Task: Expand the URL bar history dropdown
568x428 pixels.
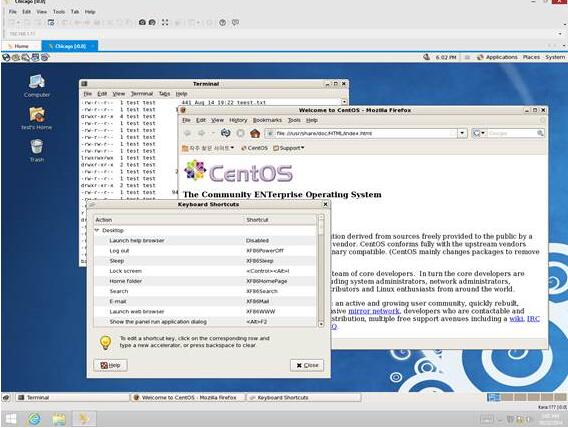Action: point(462,133)
